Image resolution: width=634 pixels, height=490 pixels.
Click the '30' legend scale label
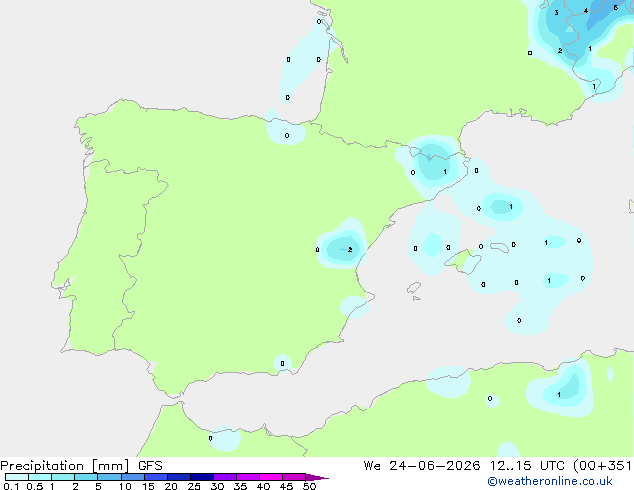217,486
